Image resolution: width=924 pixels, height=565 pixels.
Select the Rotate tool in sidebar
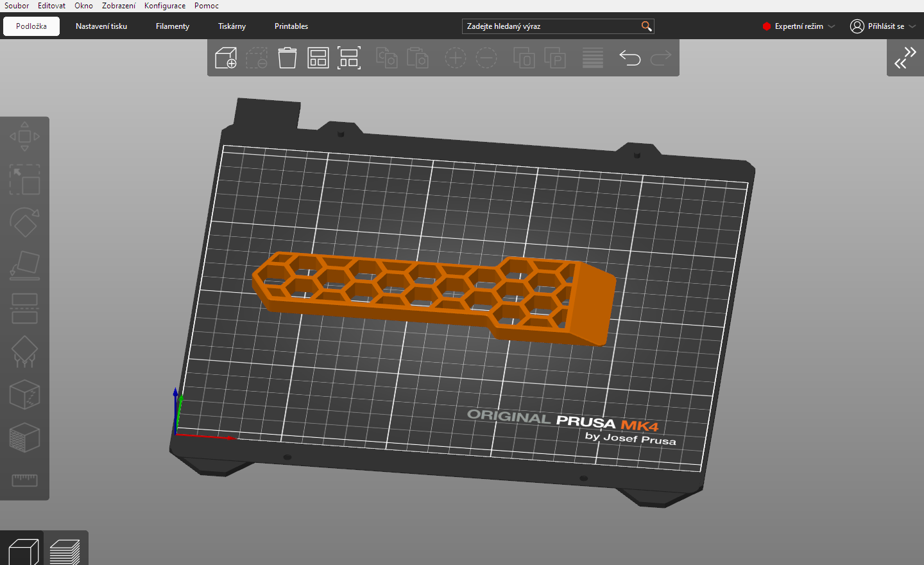24,222
